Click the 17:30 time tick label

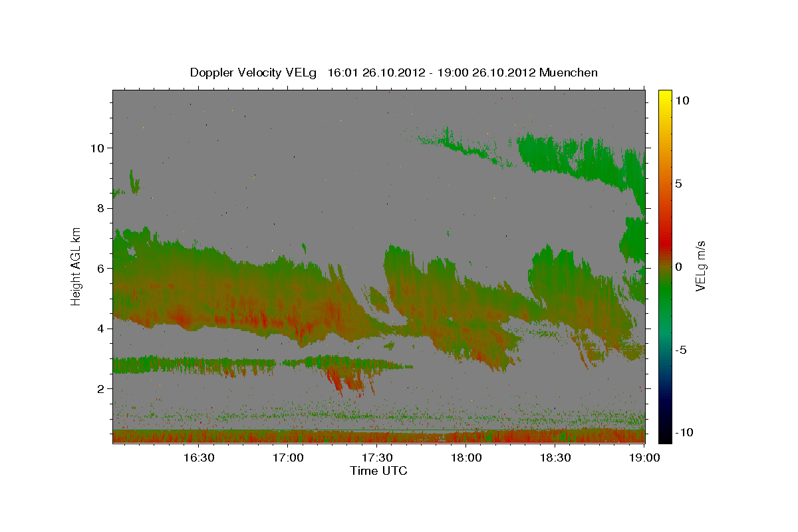point(377,458)
